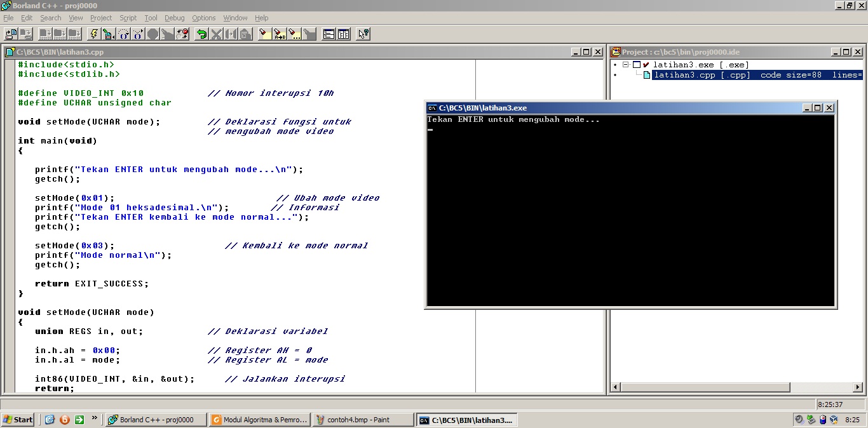868x428 pixels.
Task: Open the Tool menu
Action: coord(151,18)
